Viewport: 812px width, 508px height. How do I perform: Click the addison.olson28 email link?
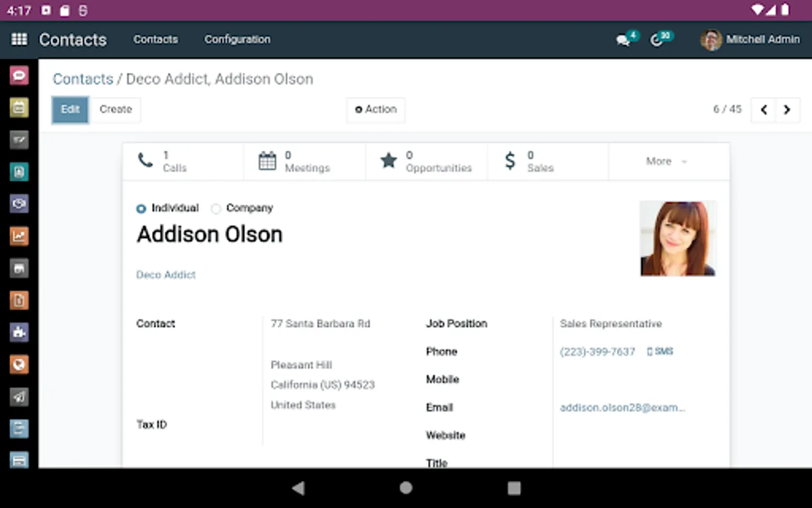coord(623,408)
